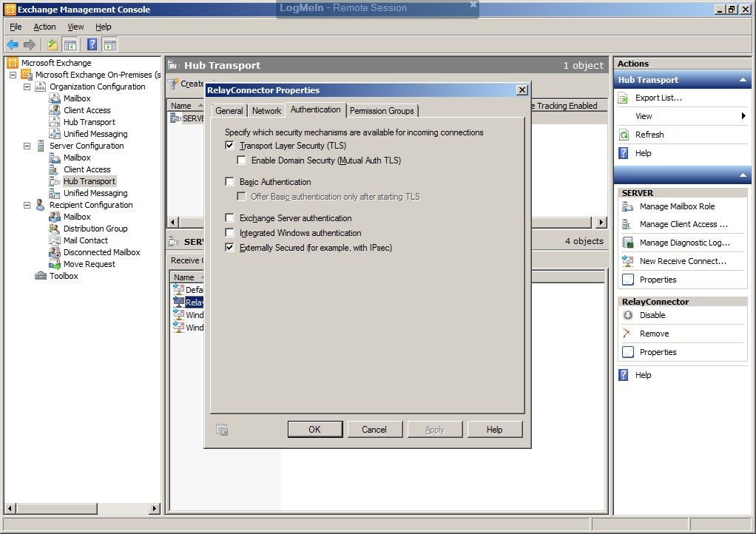Click the Cancel button in the dialog
This screenshot has width=756, height=534.
(374, 430)
